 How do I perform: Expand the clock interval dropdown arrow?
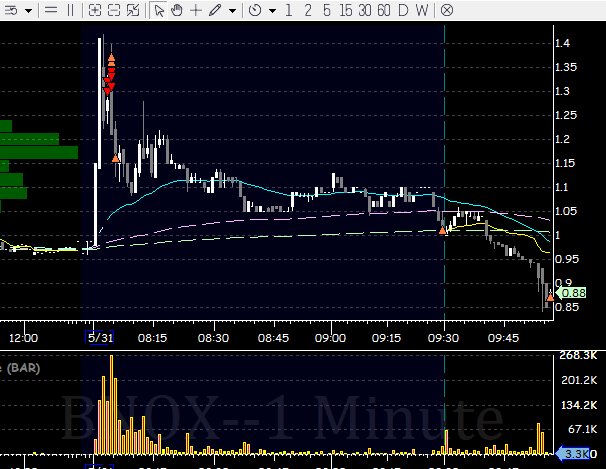pos(272,11)
